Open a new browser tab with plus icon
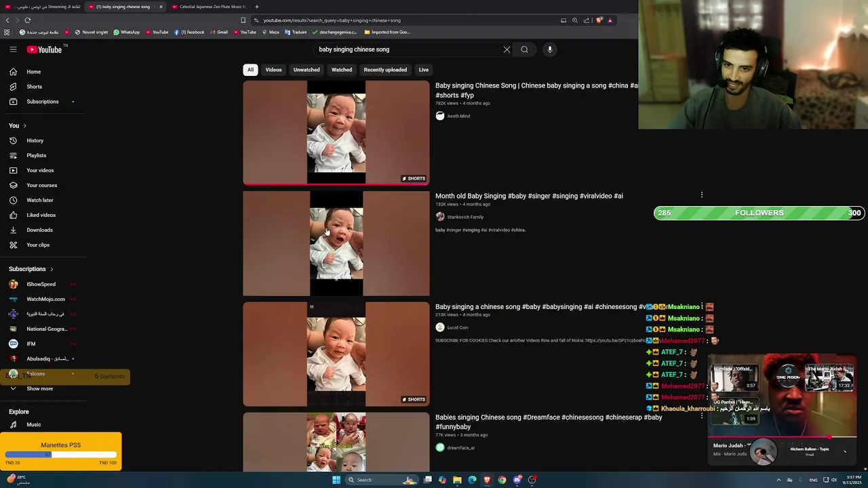The height and width of the screenshot is (488, 868). pyautogui.click(x=256, y=7)
